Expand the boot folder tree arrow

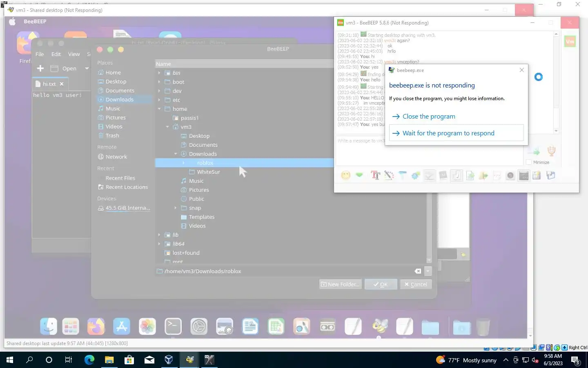159,82
